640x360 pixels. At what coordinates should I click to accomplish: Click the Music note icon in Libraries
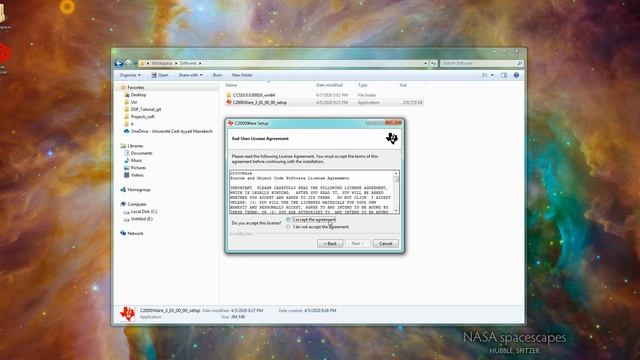click(x=127, y=160)
